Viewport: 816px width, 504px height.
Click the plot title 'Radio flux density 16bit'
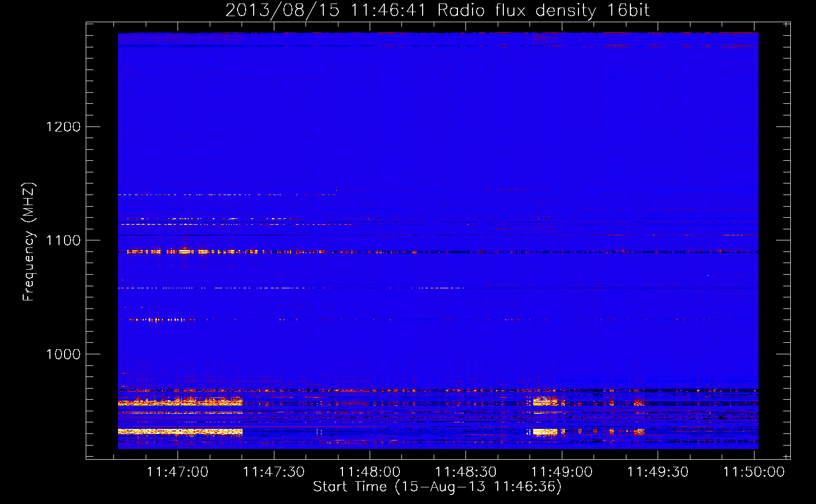[x=544, y=11]
